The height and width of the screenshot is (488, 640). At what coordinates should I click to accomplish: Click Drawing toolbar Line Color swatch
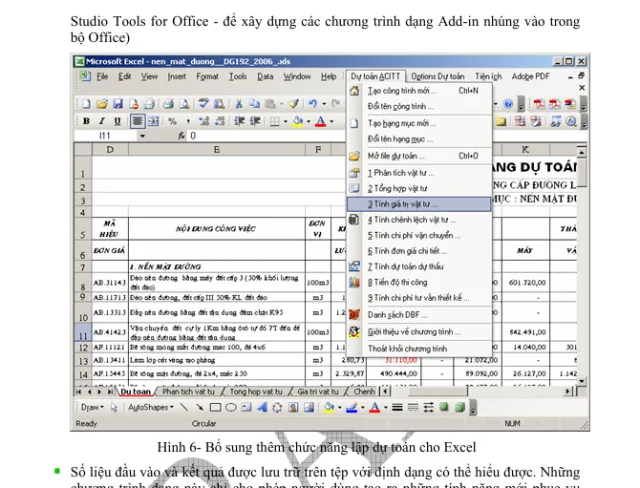pyautogui.click(x=352, y=407)
